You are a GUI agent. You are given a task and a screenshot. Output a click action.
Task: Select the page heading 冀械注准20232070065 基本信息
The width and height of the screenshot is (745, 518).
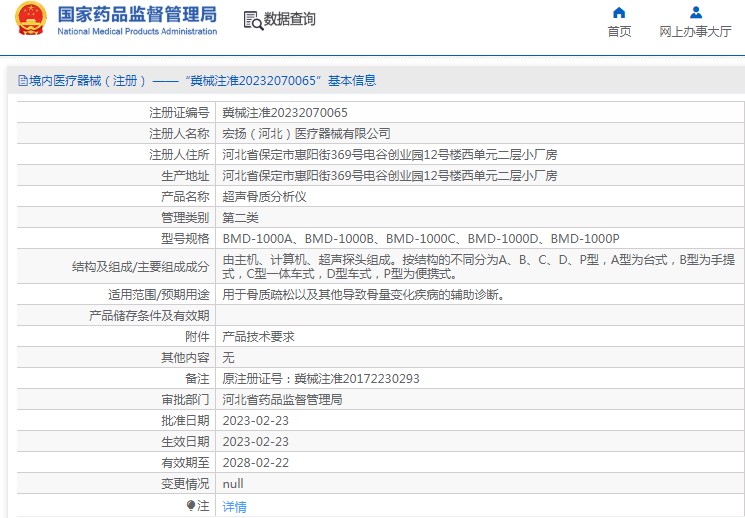283,81
